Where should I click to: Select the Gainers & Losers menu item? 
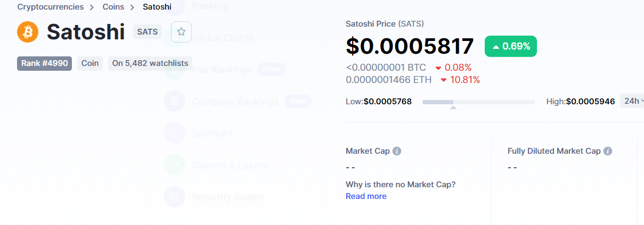pyautogui.click(x=230, y=165)
